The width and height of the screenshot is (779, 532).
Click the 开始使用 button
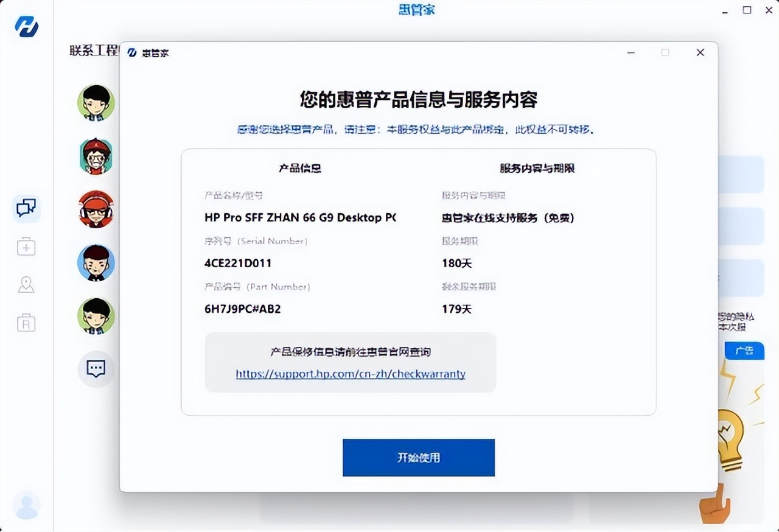[x=419, y=458]
